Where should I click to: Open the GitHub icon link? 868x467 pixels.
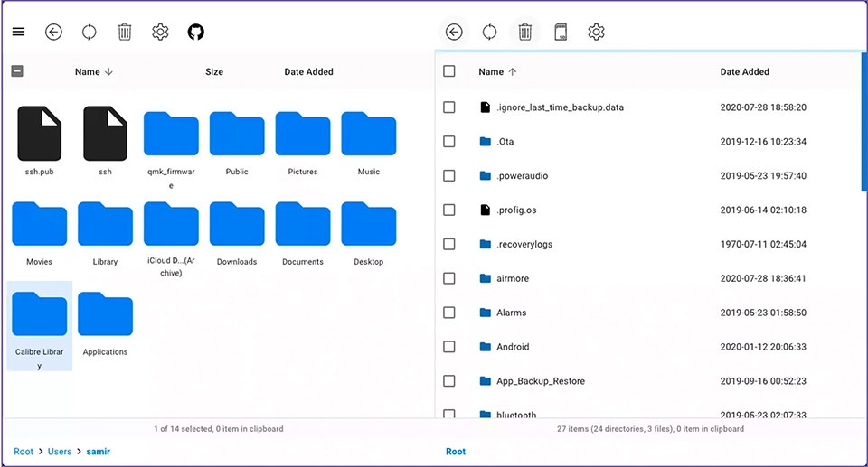tap(195, 32)
